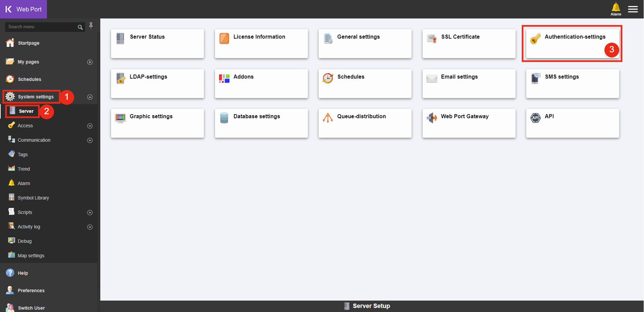Collapse the System settings arrow

(x=90, y=97)
